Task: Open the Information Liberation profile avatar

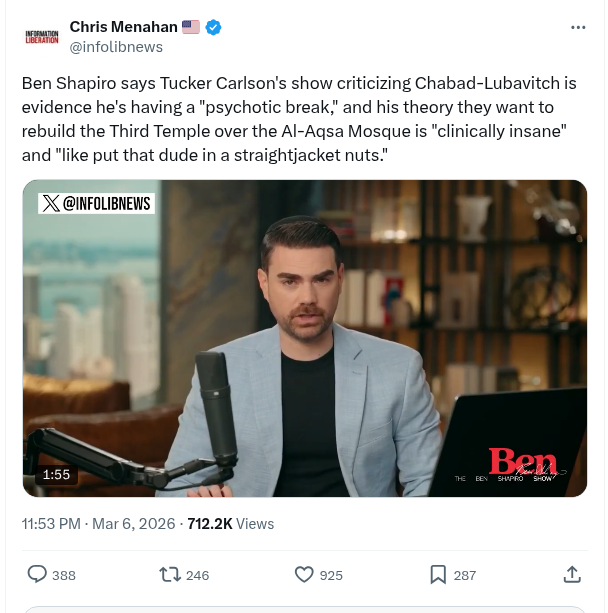Action: click(x=42, y=37)
